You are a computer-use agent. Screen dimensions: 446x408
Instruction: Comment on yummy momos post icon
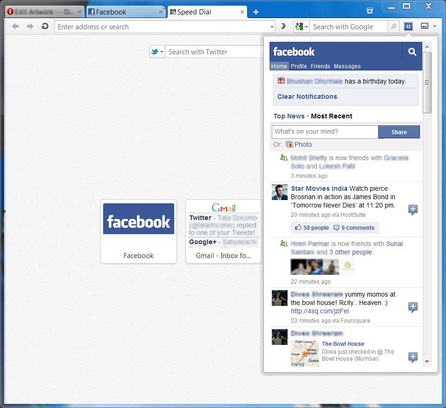click(413, 307)
